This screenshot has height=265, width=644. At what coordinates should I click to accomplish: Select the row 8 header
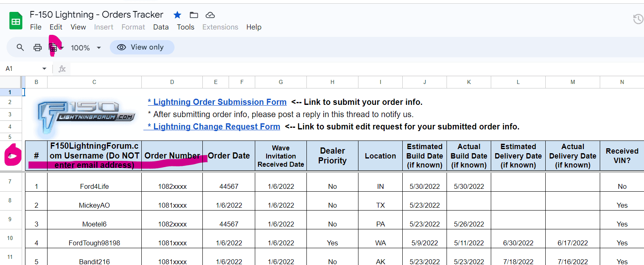coord(10,201)
